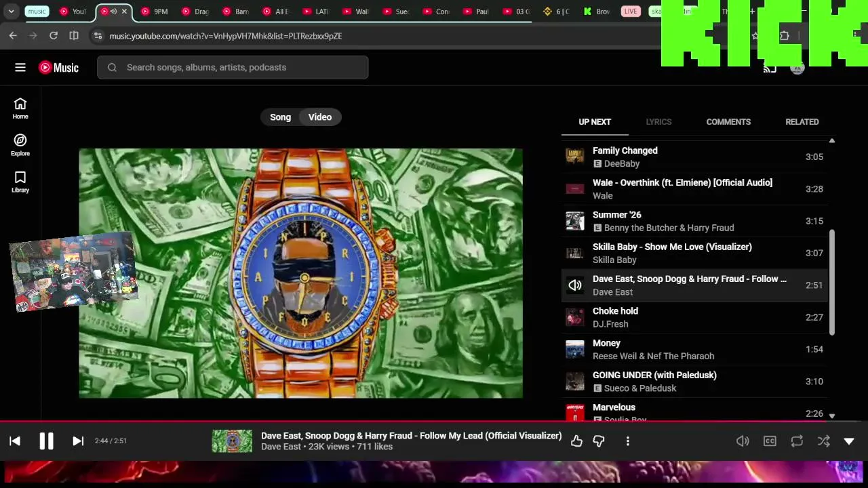Play Family Changed by DeeBaby from queue
The height and width of the screenshot is (488, 868).
(x=694, y=157)
